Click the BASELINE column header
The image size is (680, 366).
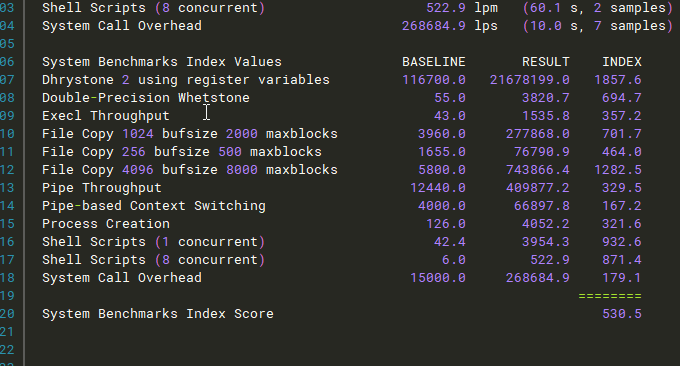(434, 62)
